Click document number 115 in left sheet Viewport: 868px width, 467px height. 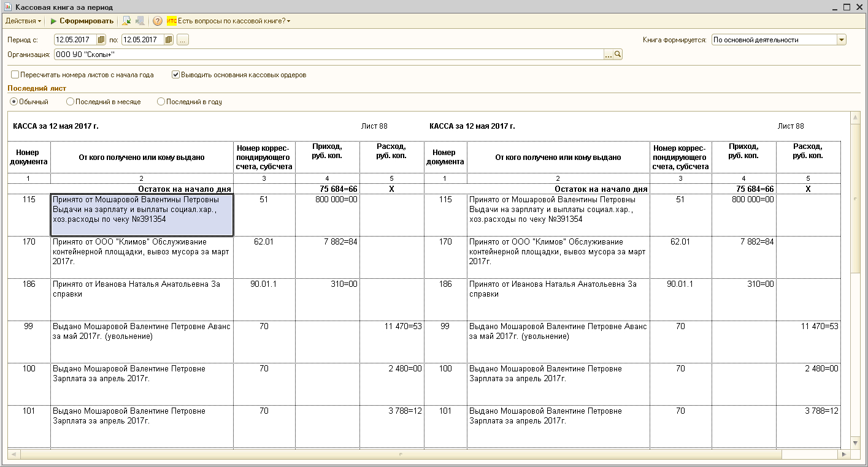tap(29, 199)
